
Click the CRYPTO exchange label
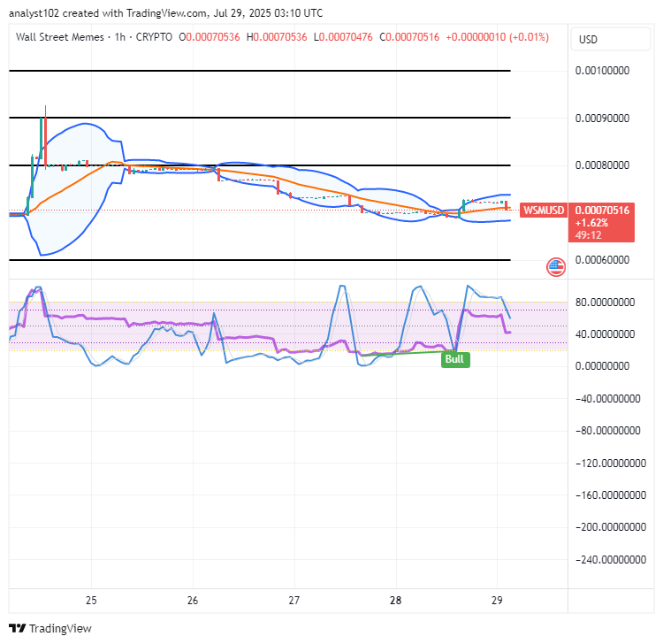154,37
